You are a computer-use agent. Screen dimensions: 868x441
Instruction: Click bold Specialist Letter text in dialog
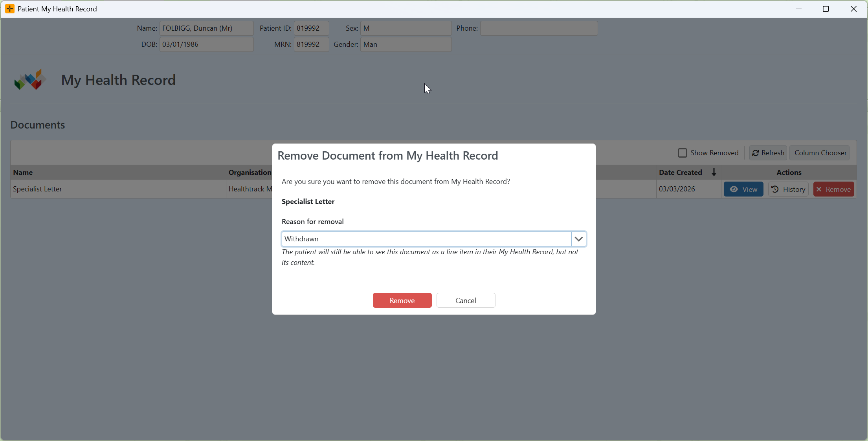click(308, 201)
